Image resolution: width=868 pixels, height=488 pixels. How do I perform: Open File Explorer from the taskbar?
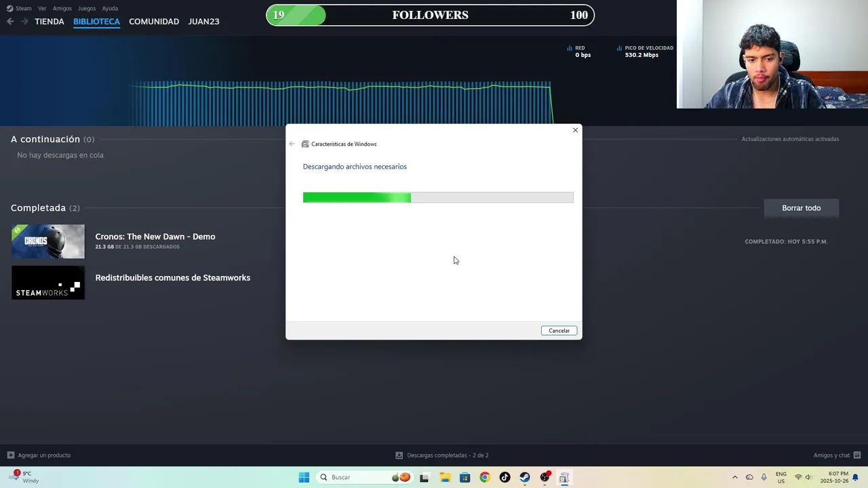coord(445,477)
